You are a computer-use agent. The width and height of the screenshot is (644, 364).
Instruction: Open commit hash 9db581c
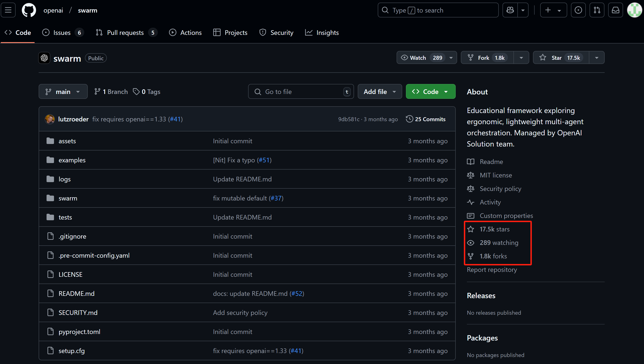coord(349,119)
